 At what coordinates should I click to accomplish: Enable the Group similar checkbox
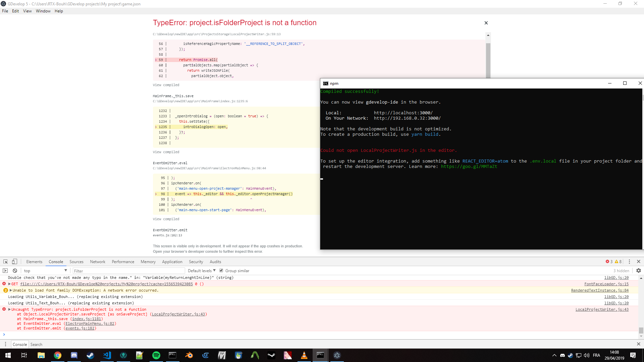221,270
